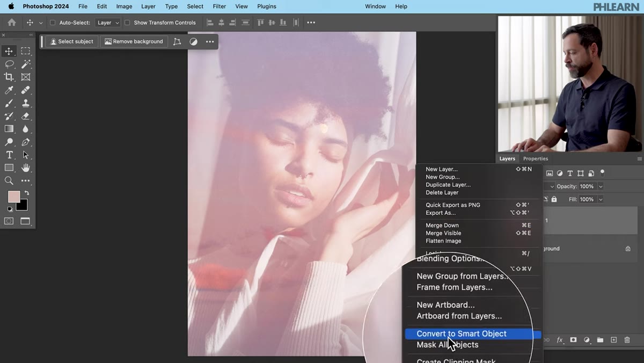Click the transform icon in contextual taskbar
Image resolution: width=644 pixels, height=363 pixels.
tap(177, 41)
